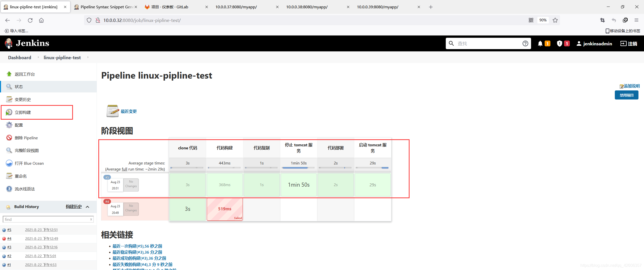Screen dimensions: 644x270
Task: Go to Dashboard breadcrumb
Action: click(x=20, y=57)
